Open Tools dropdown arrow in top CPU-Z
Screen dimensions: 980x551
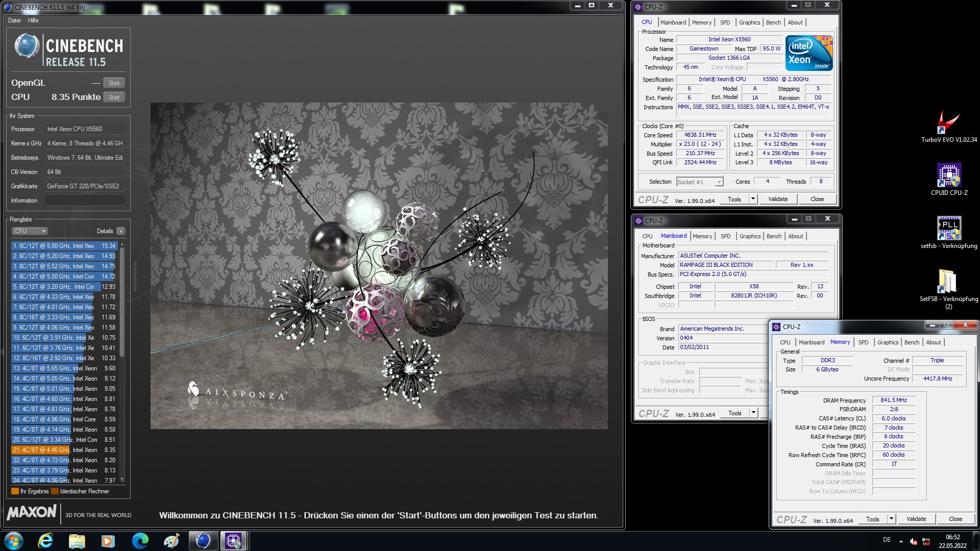point(753,199)
